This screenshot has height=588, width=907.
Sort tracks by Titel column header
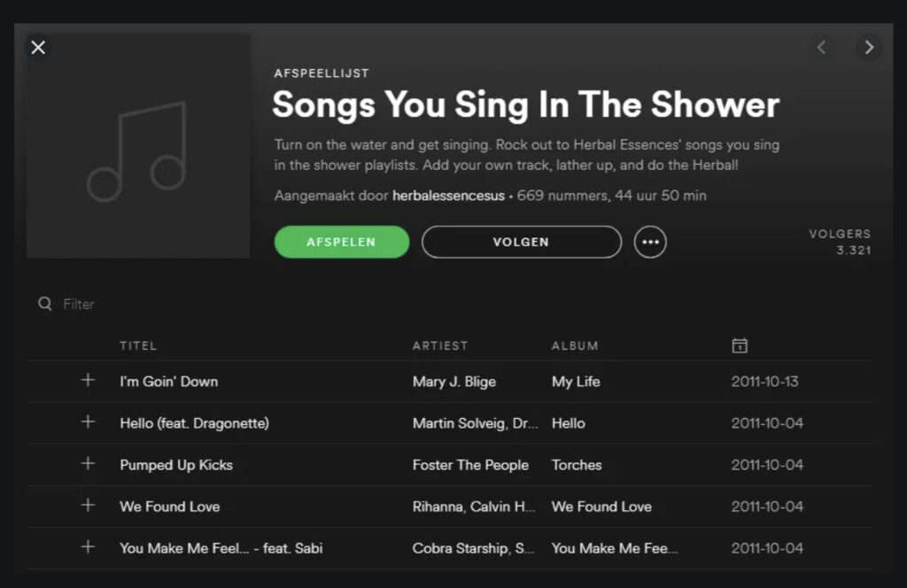(x=138, y=345)
